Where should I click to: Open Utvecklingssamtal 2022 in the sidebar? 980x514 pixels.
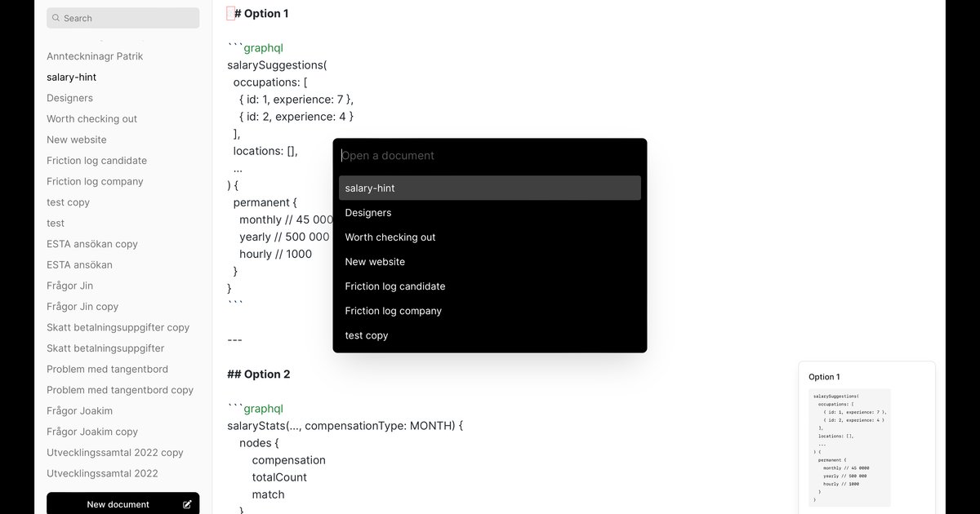(102, 473)
